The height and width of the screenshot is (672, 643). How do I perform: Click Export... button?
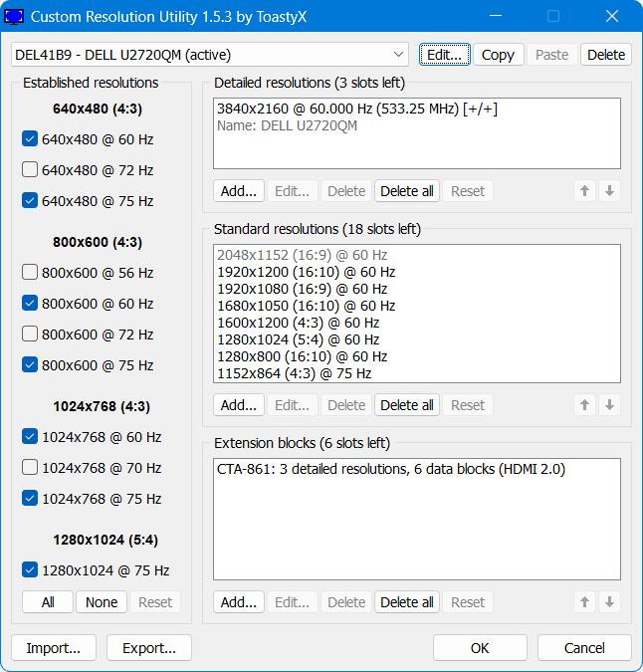coord(148,648)
